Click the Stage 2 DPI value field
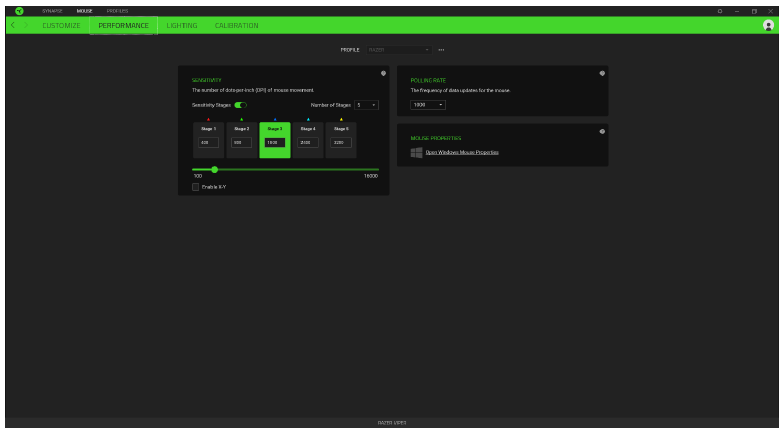784x434 pixels. (242, 142)
